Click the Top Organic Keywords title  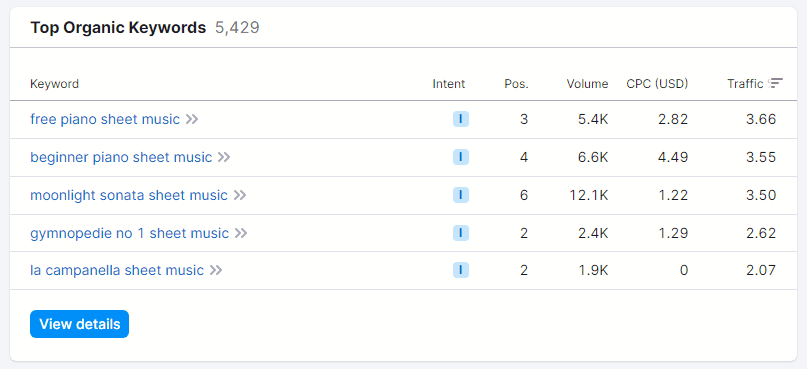coord(118,28)
